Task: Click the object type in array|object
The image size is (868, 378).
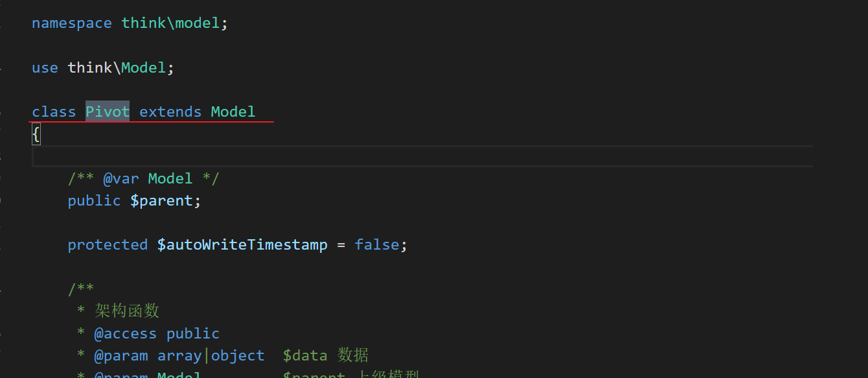Action: (238, 356)
